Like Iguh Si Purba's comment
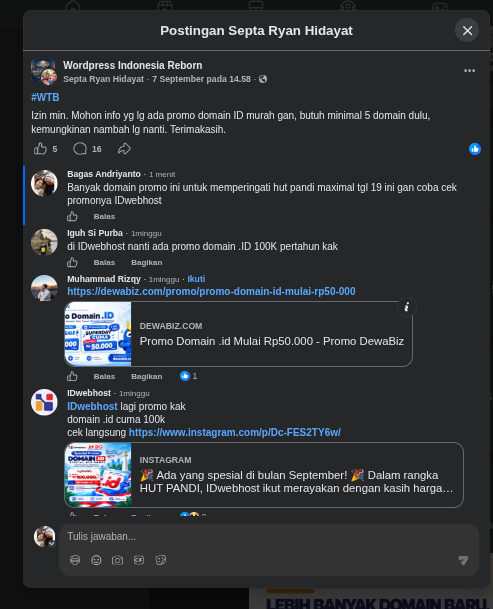Image resolution: width=493 pixels, height=609 pixels. [72, 263]
